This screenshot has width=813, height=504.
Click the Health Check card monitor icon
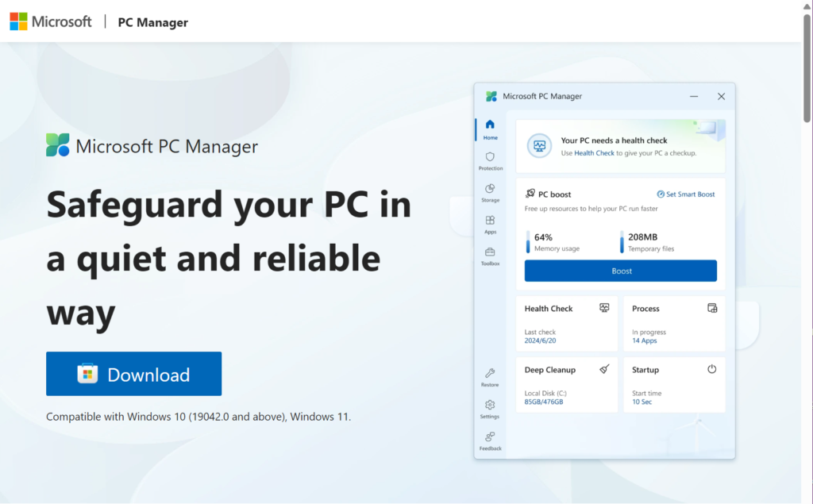point(604,308)
